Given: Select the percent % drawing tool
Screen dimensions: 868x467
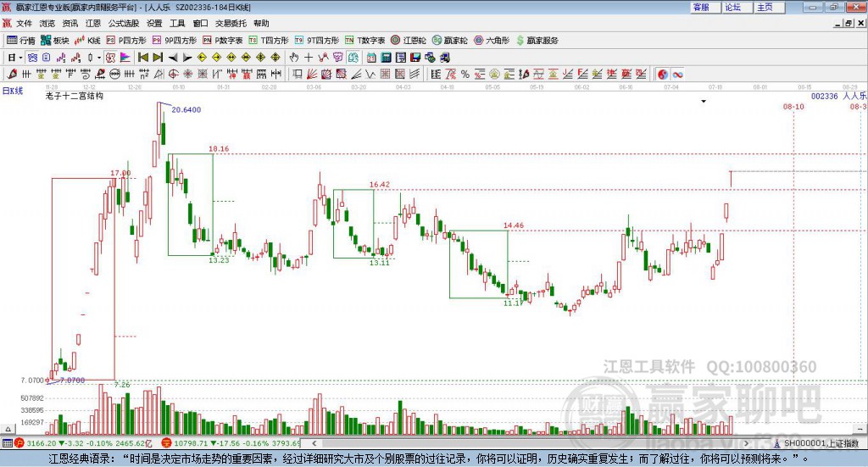Looking at the screenshot, I should coord(465,74).
